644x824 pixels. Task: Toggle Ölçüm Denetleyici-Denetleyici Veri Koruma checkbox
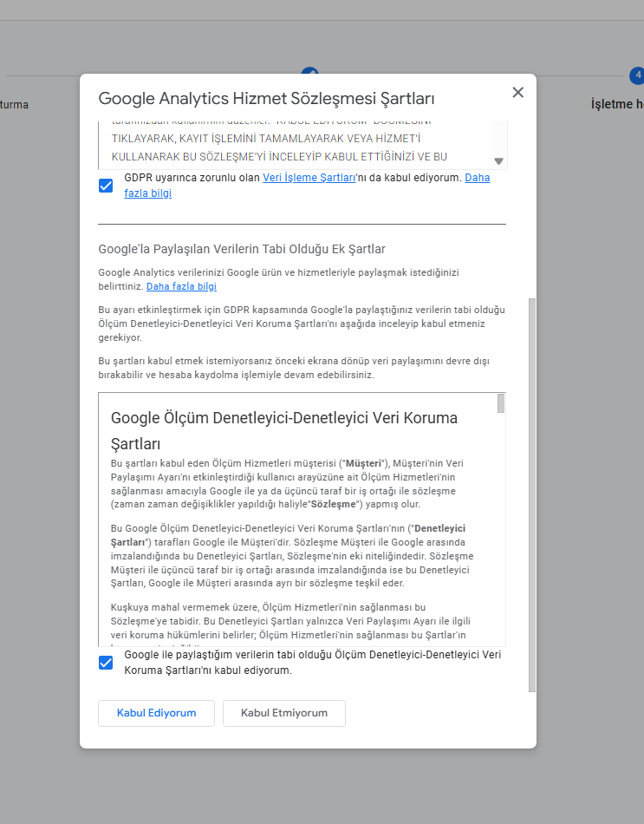106,663
